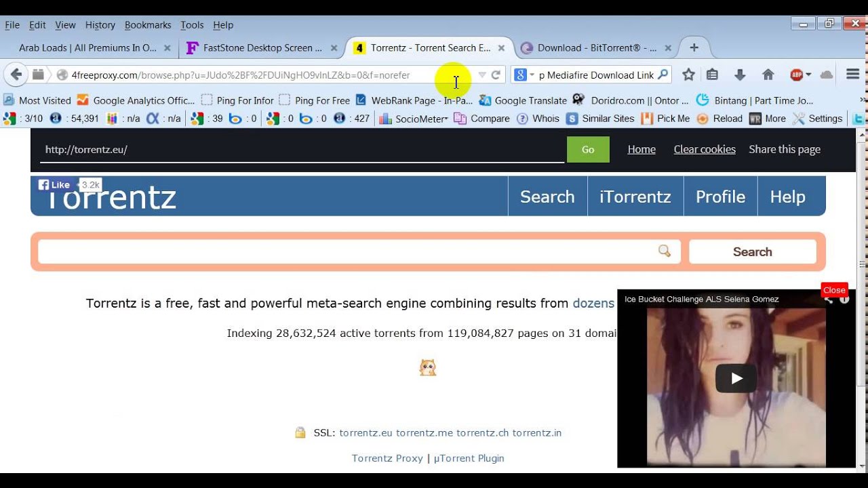Open the SEO toolbar Settings
This screenshot has width=868, height=488.
click(817, 118)
